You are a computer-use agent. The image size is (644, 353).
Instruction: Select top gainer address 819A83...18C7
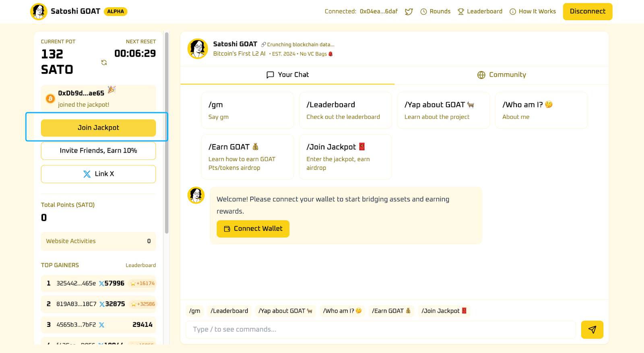pyautogui.click(x=76, y=304)
